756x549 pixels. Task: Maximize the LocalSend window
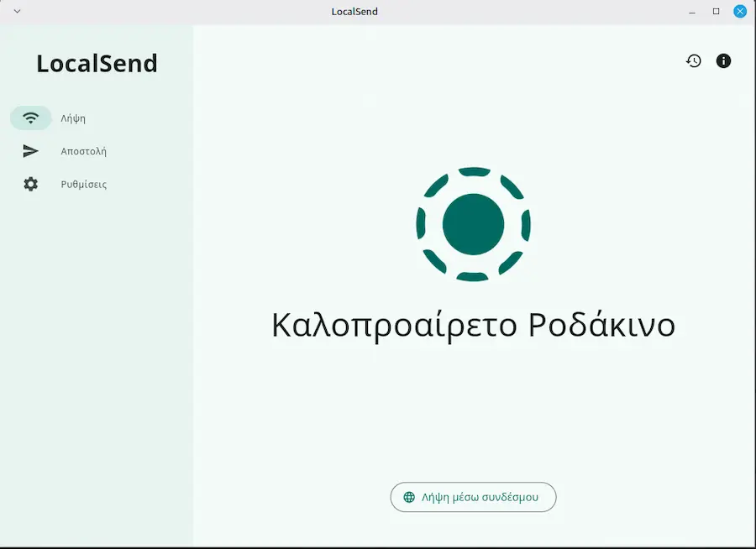[x=716, y=11]
